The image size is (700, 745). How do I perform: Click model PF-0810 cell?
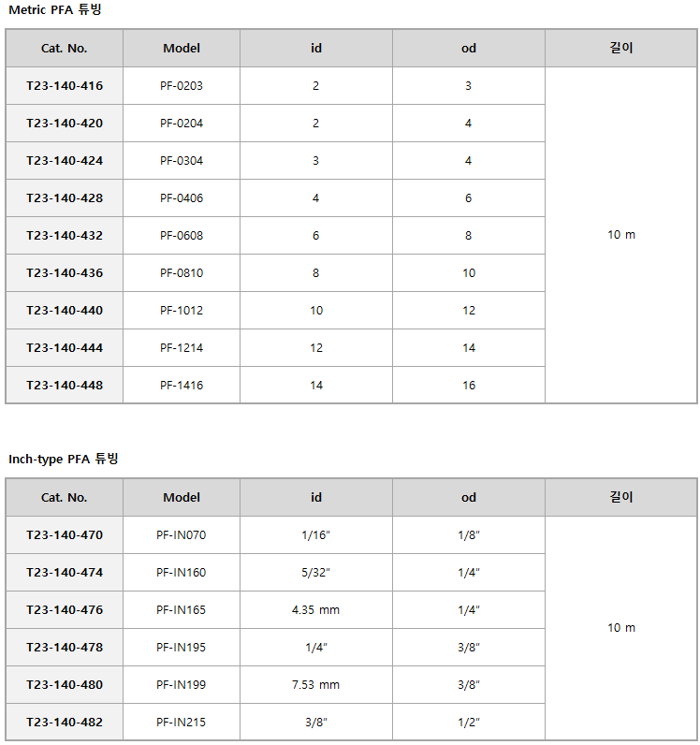pos(182,273)
